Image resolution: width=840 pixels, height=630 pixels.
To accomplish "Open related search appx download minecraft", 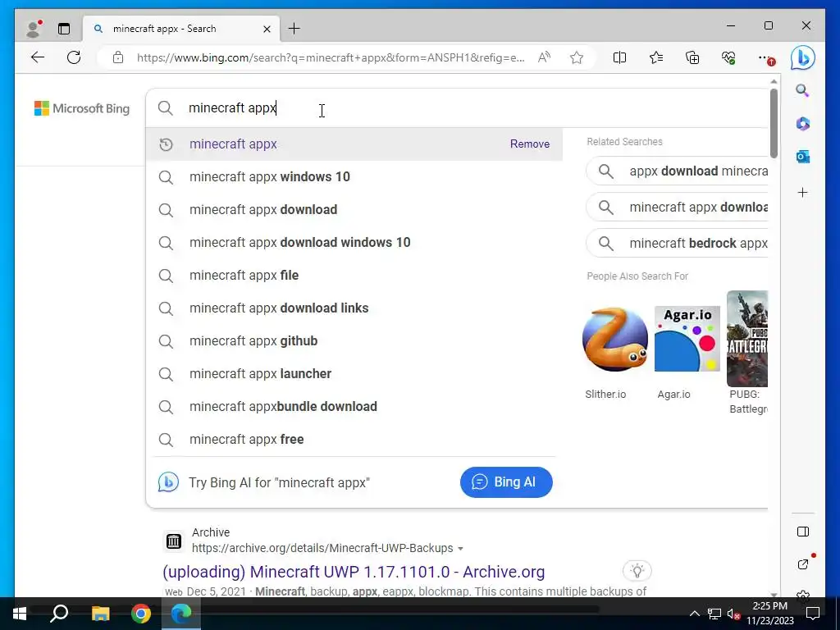I will click(678, 171).
